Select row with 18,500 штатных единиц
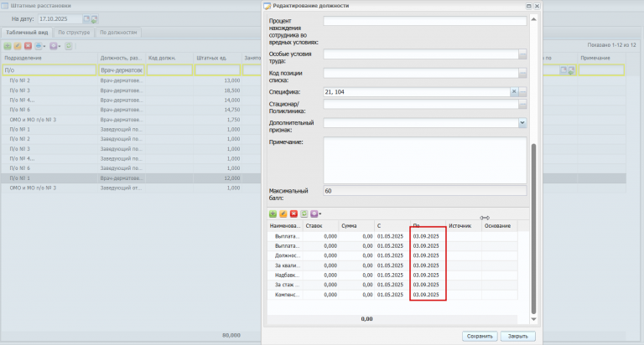 coord(131,90)
